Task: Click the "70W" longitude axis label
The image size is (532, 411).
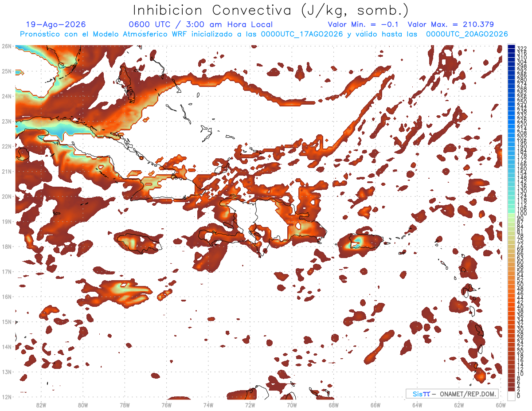Action: pyautogui.click(x=292, y=405)
